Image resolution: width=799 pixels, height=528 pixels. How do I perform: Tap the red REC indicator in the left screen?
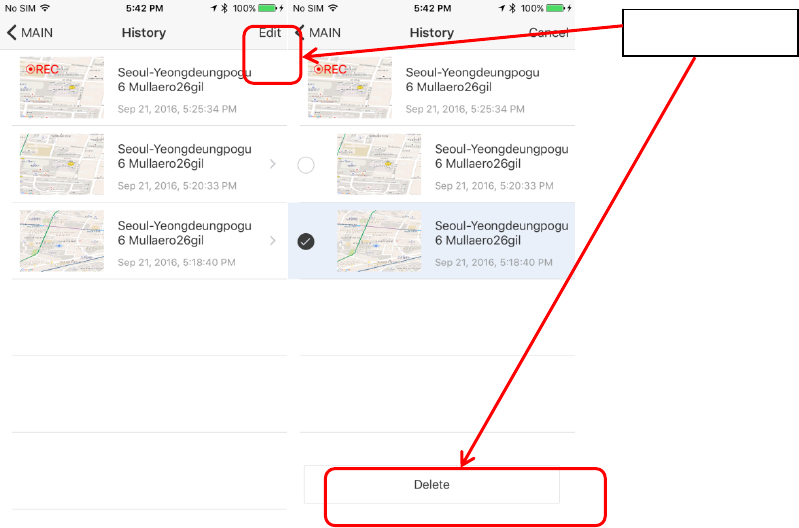tap(42, 69)
